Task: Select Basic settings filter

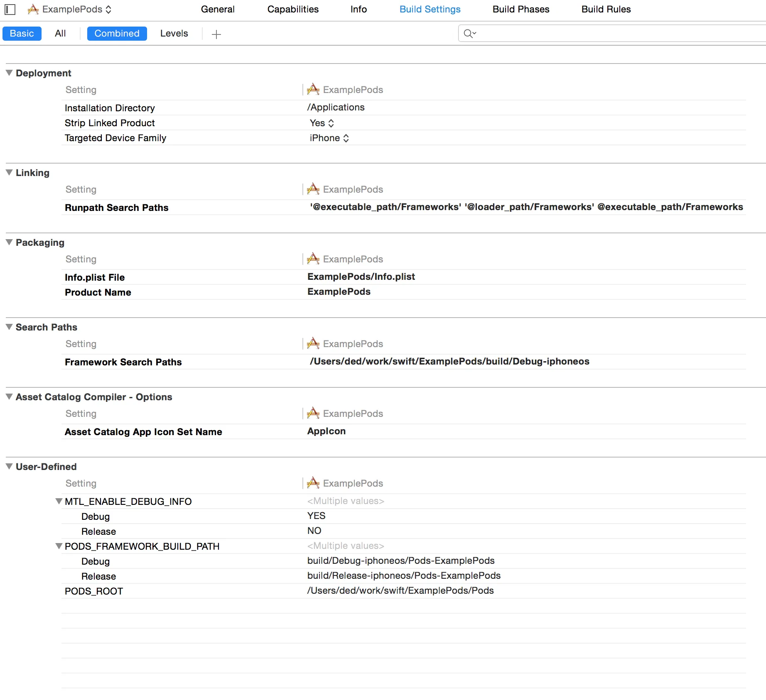Action: (x=22, y=34)
